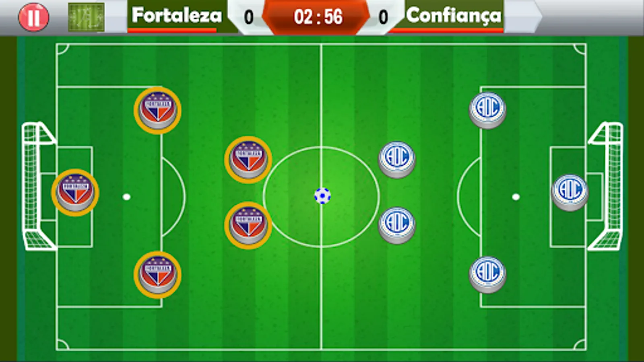
Task: Click the 02:56 match timer
Action: tap(318, 17)
